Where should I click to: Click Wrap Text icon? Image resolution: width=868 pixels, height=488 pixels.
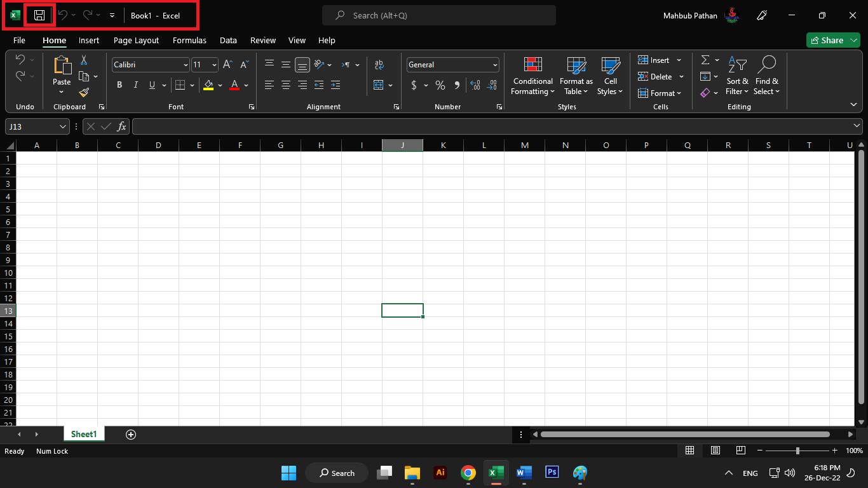(379, 64)
